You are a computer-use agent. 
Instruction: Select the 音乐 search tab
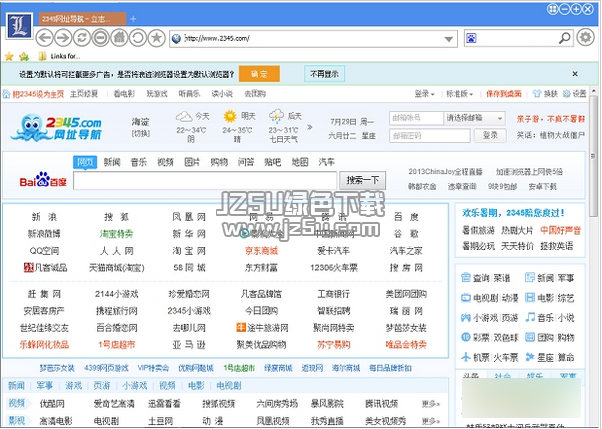(x=139, y=162)
